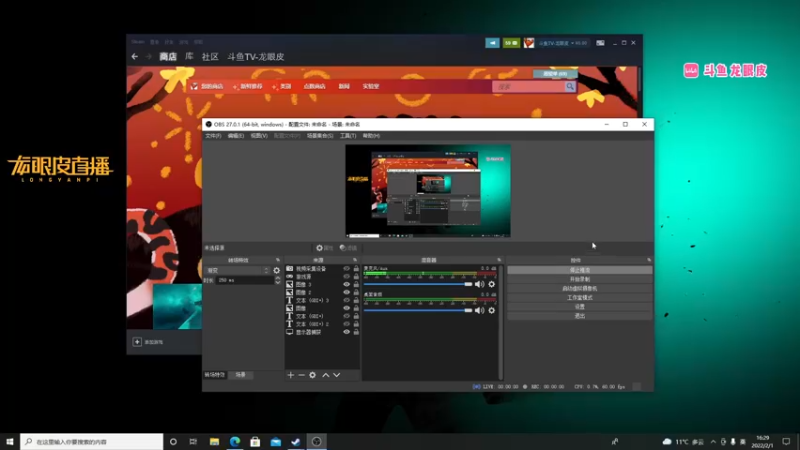Move the source down with the down arrow
The image size is (800, 450).
(337, 375)
